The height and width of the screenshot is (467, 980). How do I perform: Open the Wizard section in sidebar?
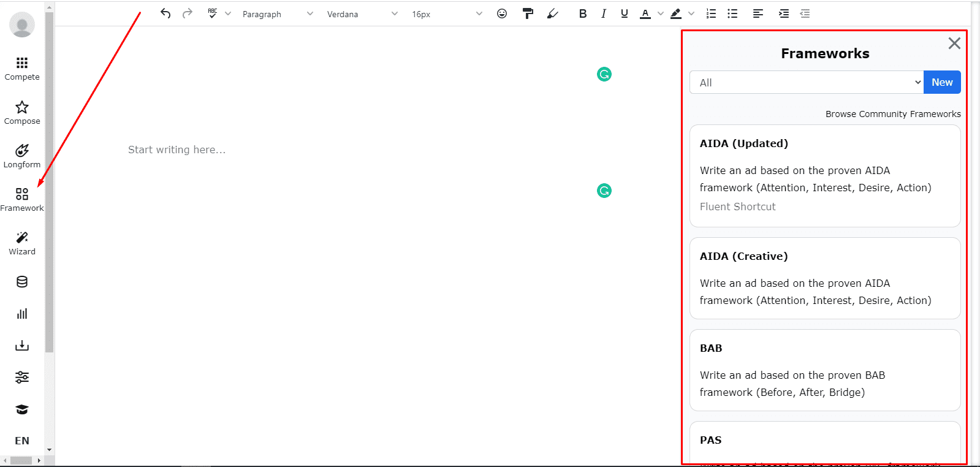click(22, 243)
